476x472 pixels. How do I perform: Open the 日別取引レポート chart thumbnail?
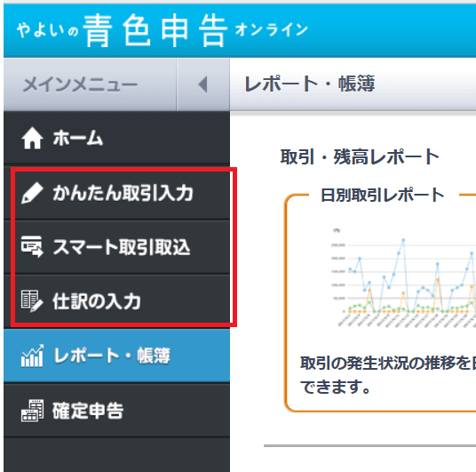tap(403, 278)
